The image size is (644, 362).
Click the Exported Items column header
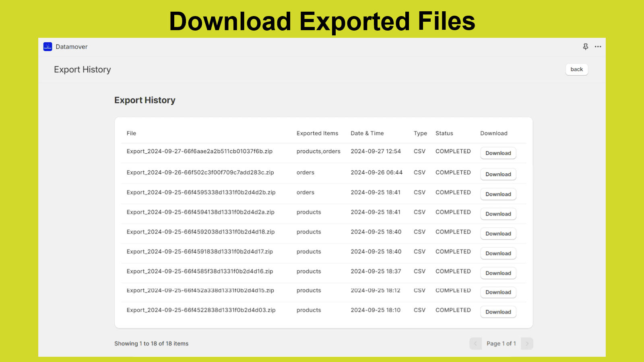pyautogui.click(x=317, y=134)
